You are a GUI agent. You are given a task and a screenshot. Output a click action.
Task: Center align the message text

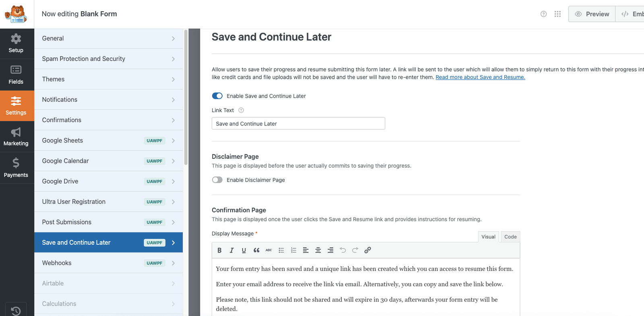click(318, 250)
